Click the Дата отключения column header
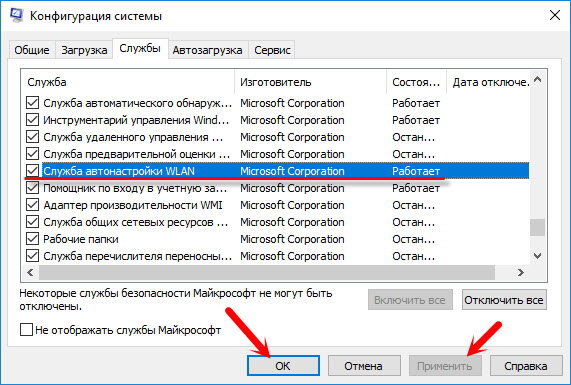The width and height of the screenshot is (571, 385). (x=488, y=82)
